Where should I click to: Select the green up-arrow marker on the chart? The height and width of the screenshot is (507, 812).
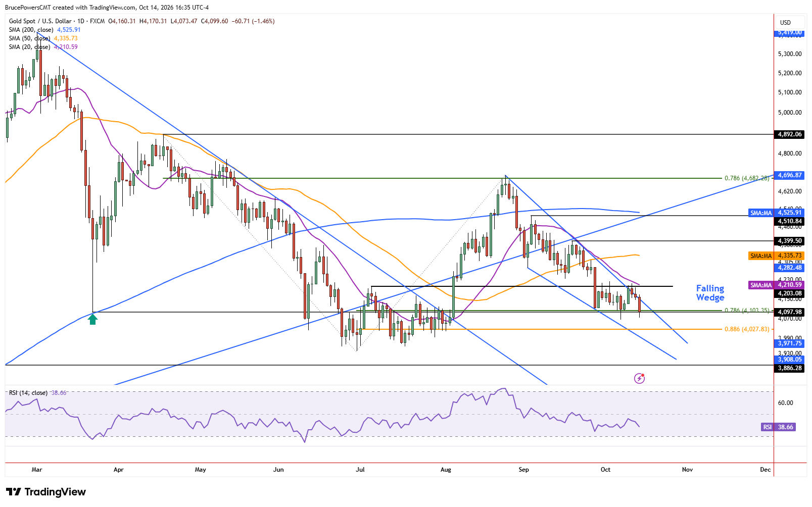coord(92,319)
